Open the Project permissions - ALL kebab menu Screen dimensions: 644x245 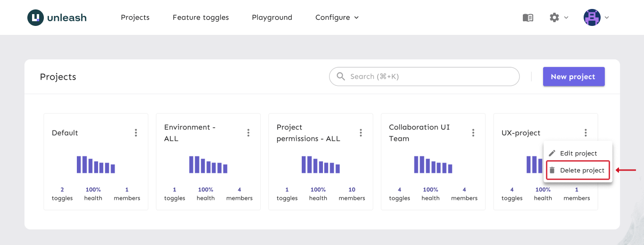click(361, 133)
